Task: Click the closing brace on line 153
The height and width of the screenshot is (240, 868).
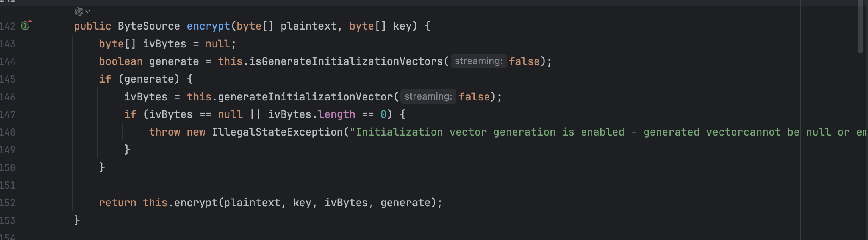Action: (x=77, y=220)
